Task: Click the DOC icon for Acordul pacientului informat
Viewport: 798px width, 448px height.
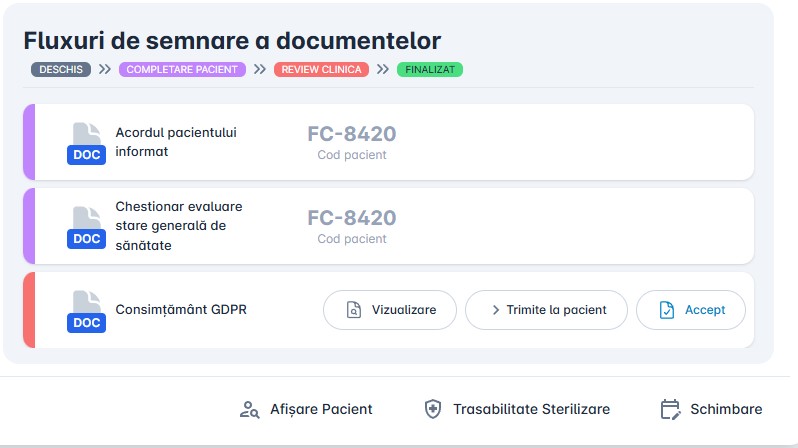Action: point(86,143)
